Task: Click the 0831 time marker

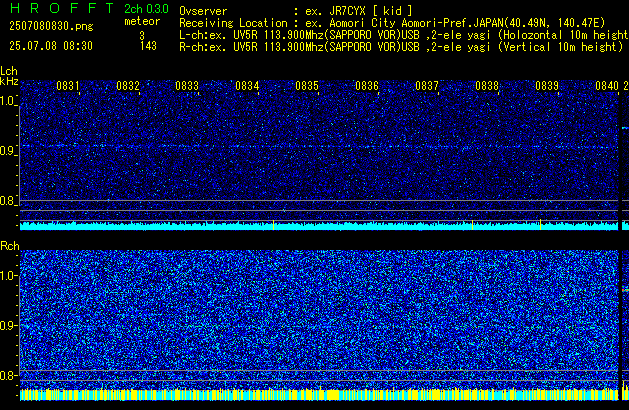Action: [x=68, y=86]
